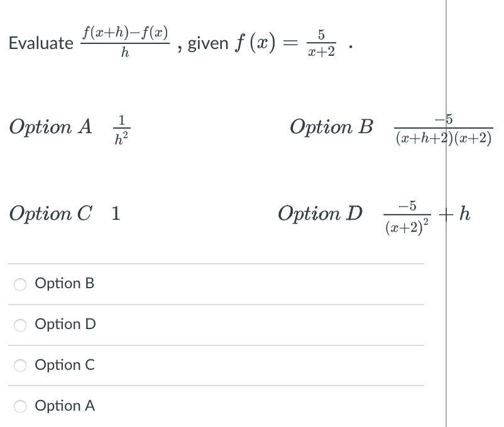The image size is (504, 427).
Task: Click the fraction under Option B
Action: tap(443, 129)
